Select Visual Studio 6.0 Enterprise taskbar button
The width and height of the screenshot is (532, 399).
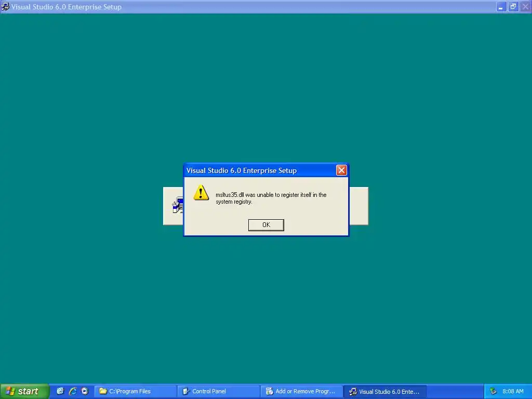(x=385, y=392)
